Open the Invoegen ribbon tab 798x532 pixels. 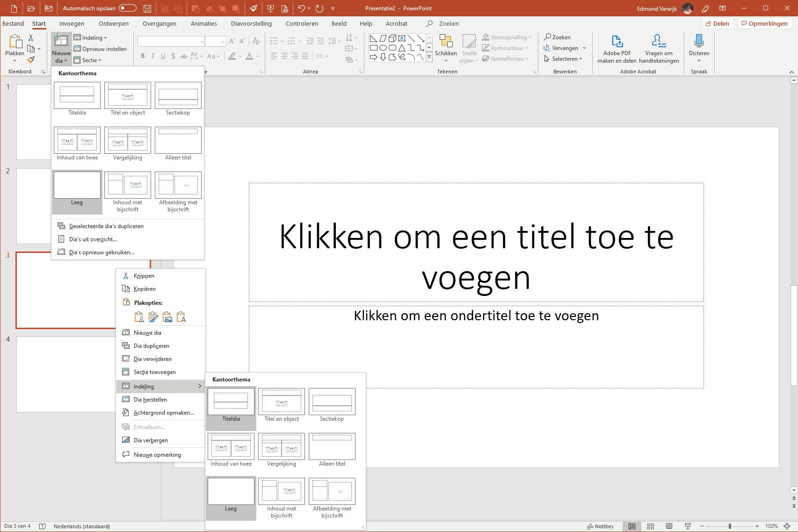72,23
